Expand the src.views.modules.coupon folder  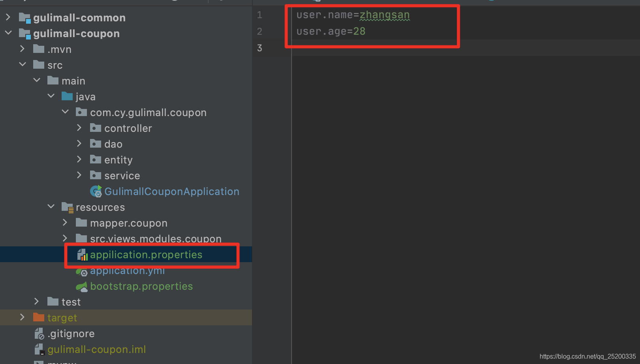[65, 238]
